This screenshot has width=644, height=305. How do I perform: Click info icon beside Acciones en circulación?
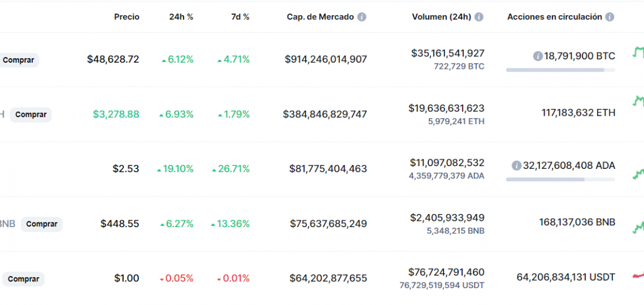tap(610, 17)
